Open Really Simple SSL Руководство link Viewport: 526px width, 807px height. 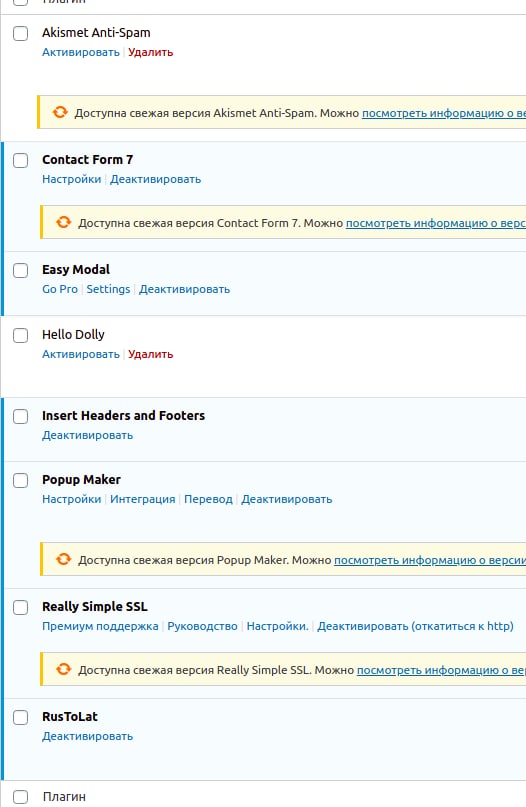click(202, 626)
